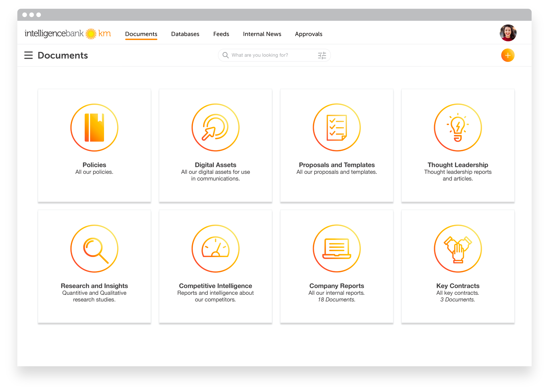Image resolution: width=549 pixels, height=392 pixels.
Task: Open the hamburger menu beside Documents
Action: (28, 55)
